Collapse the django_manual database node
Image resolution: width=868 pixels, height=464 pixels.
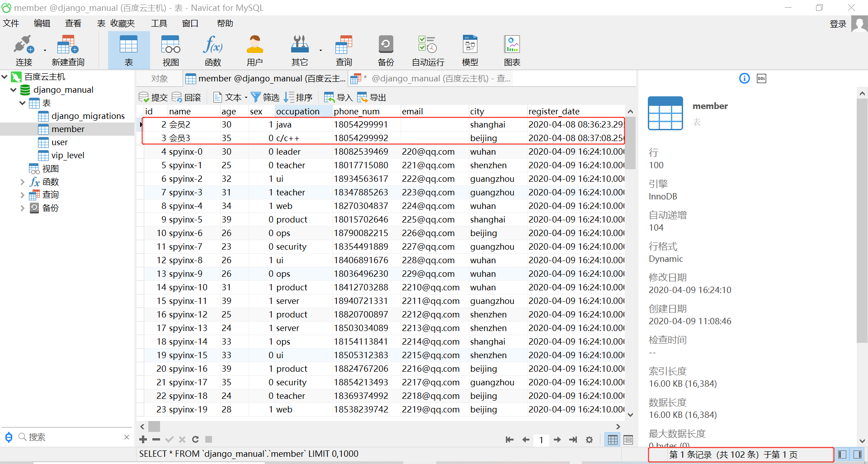pos(14,90)
